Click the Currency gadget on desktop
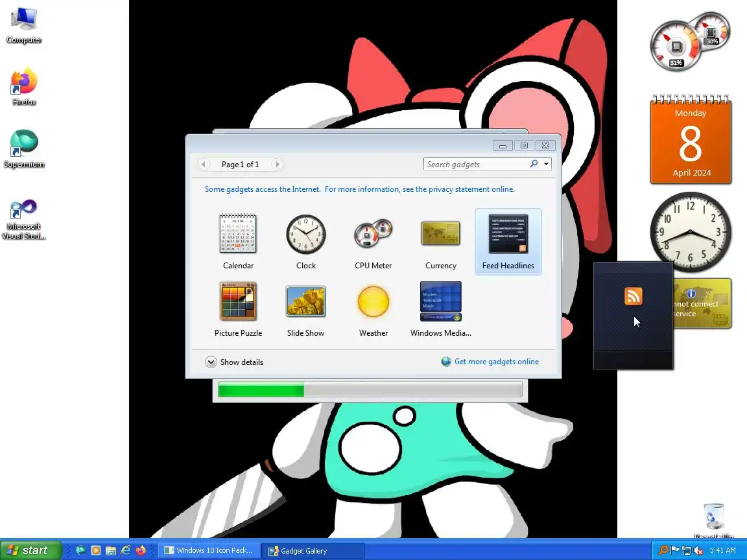 702,303
